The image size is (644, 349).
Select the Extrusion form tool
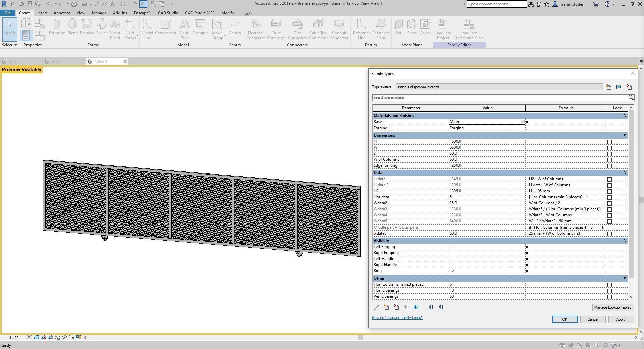click(x=57, y=27)
